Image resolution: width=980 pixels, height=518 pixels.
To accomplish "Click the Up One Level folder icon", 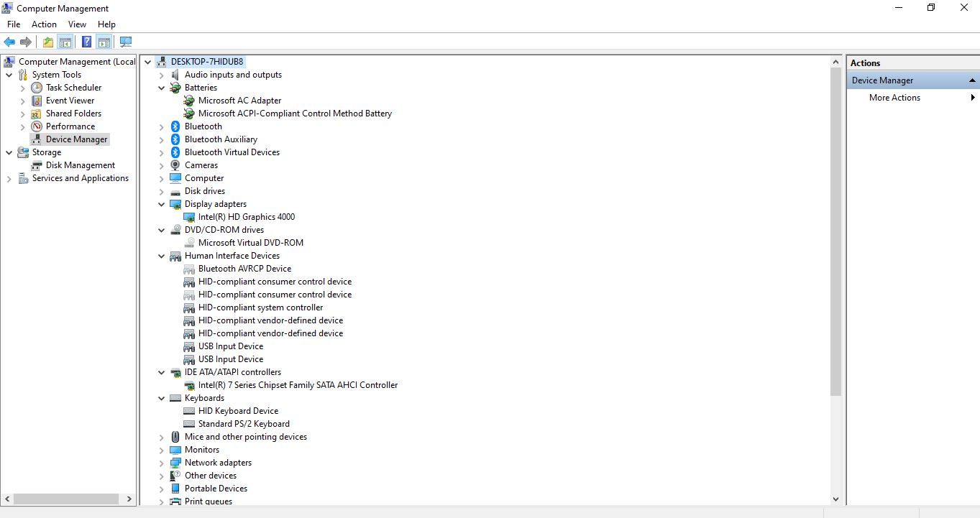I will tap(47, 42).
